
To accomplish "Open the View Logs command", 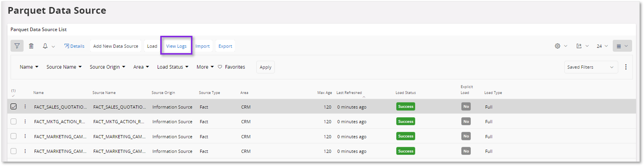I will coord(176,46).
